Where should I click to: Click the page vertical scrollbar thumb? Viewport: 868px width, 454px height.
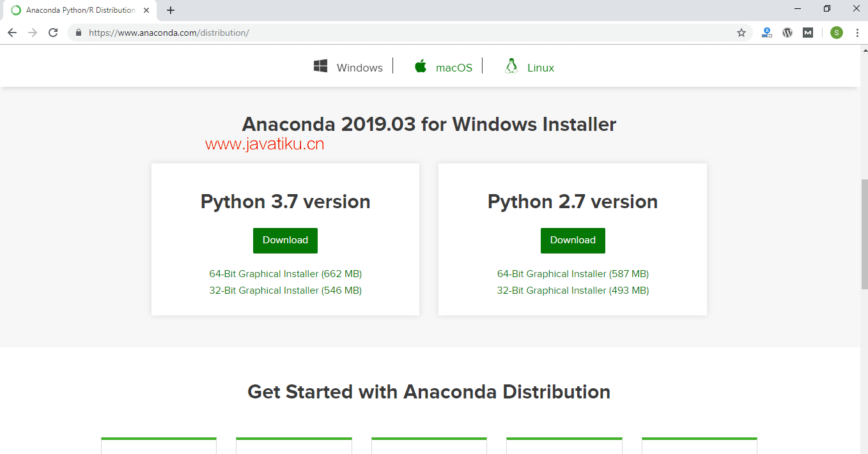864,233
